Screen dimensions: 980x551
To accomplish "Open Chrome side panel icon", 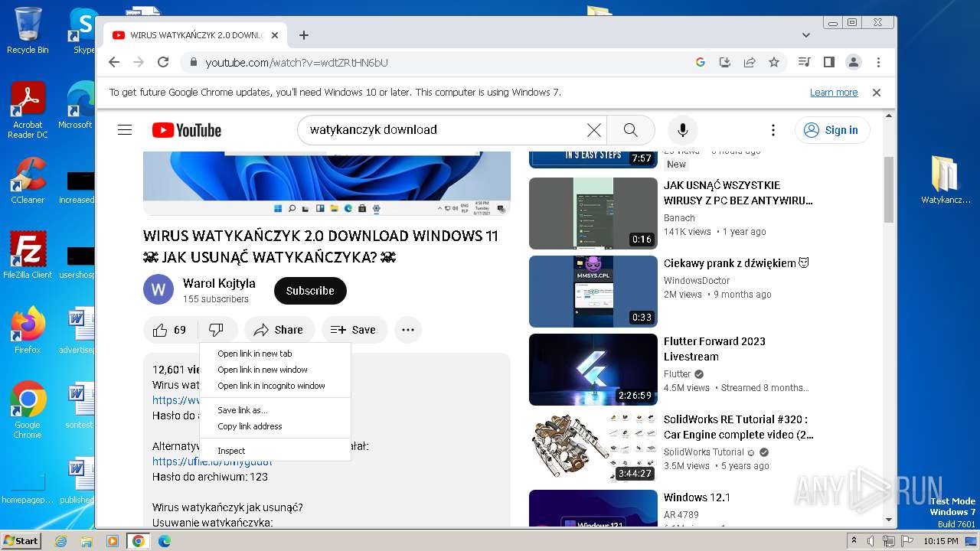I will [828, 62].
